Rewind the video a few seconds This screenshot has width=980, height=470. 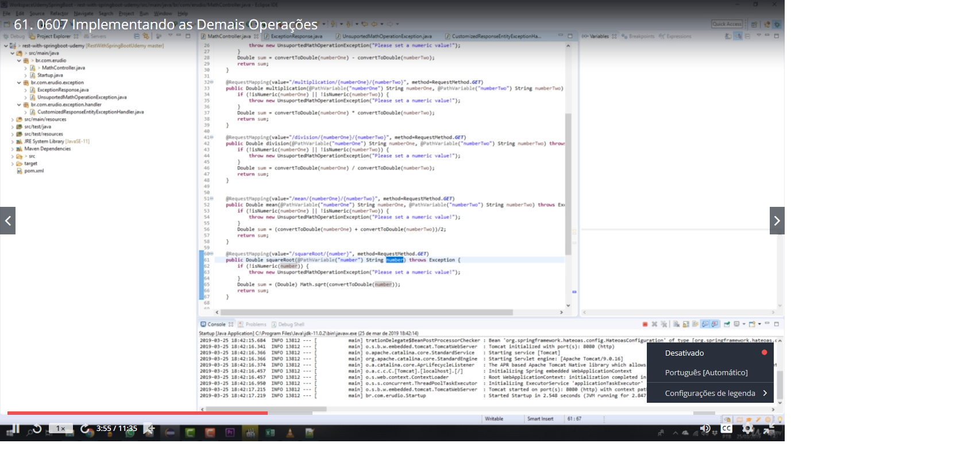point(37,429)
